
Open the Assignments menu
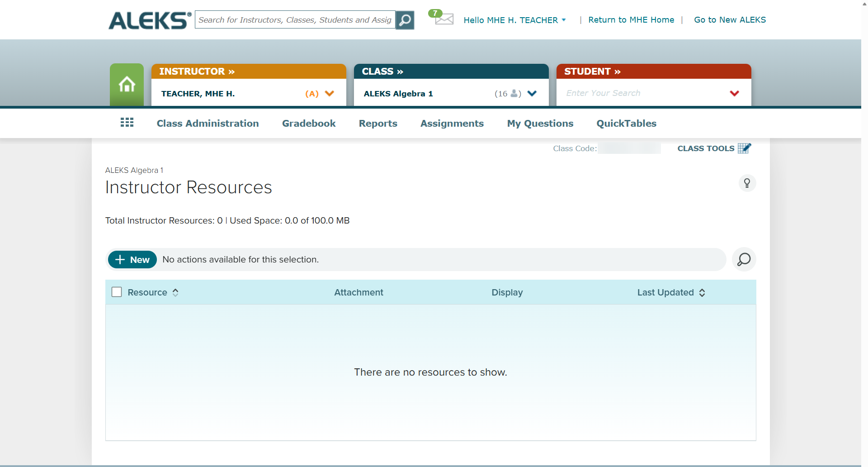coord(452,124)
